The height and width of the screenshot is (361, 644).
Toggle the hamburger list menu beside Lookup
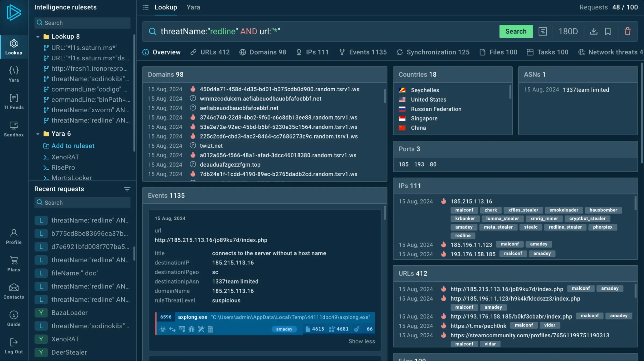coord(145,8)
